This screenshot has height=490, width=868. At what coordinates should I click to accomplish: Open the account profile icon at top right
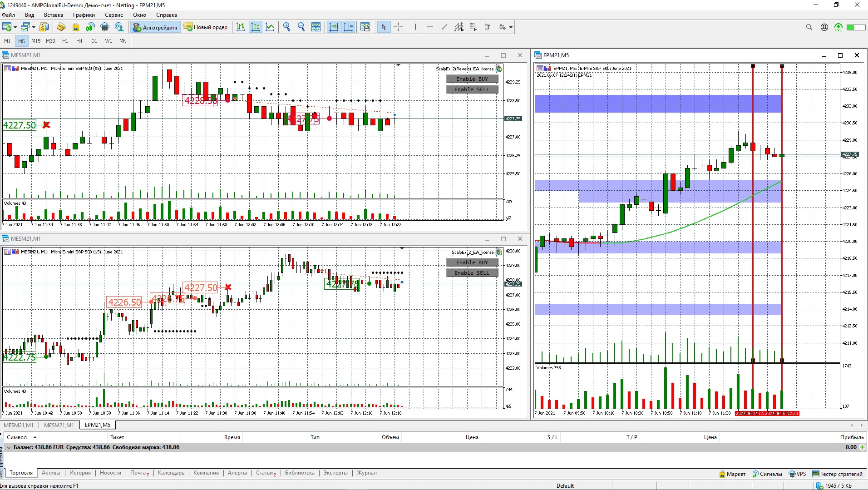(824, 27)
